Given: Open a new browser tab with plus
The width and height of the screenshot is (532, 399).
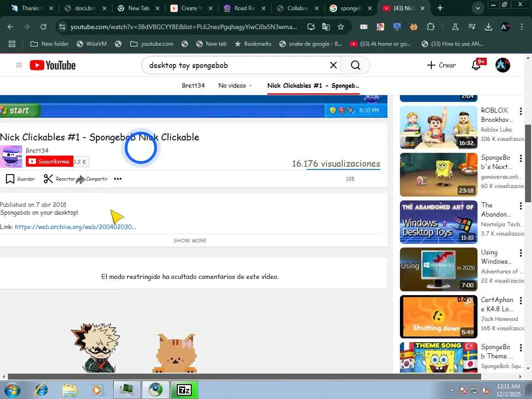Looking at the screenshot, I should click(x=440, y=8).
